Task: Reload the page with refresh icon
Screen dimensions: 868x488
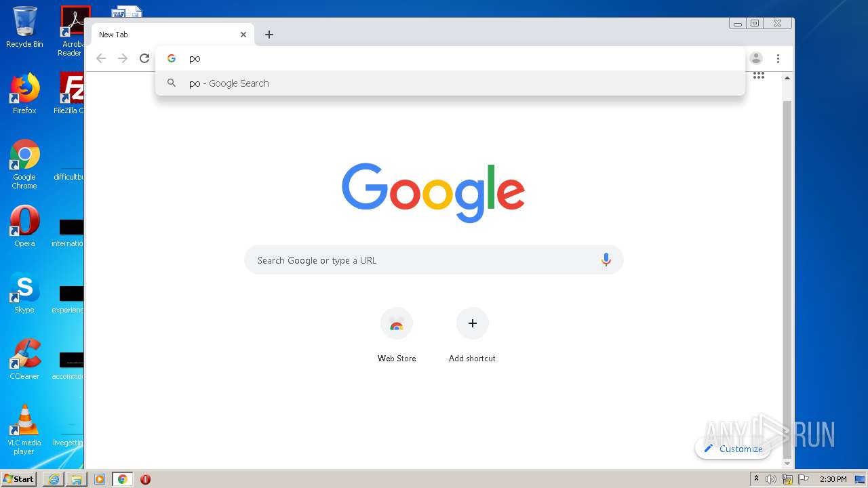Action: pos(144,58)
